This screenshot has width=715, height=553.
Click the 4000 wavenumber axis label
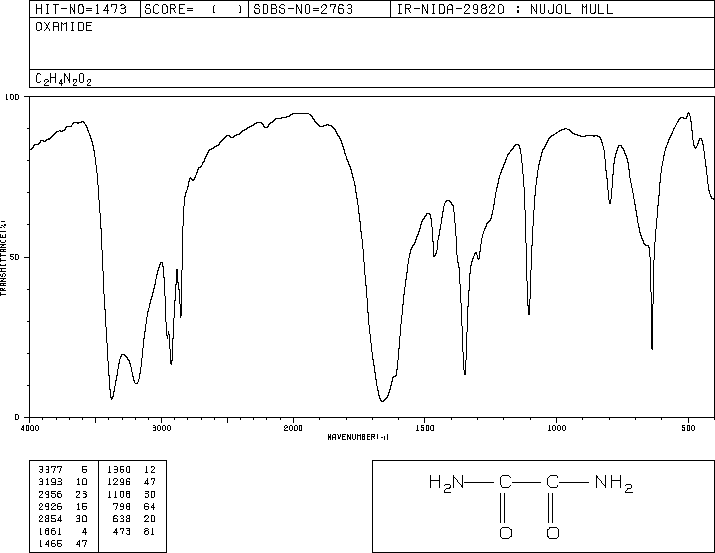click(x=30, y=428)
